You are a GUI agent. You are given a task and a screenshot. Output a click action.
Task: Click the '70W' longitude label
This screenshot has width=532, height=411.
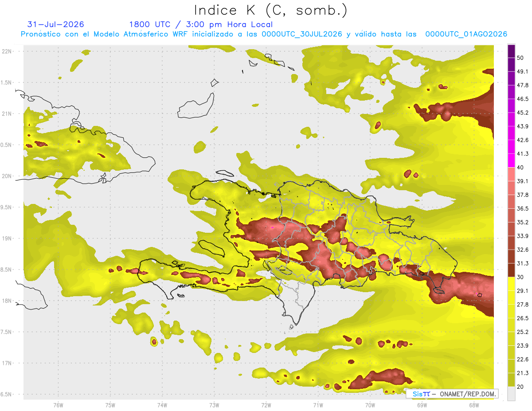[370, 405]
